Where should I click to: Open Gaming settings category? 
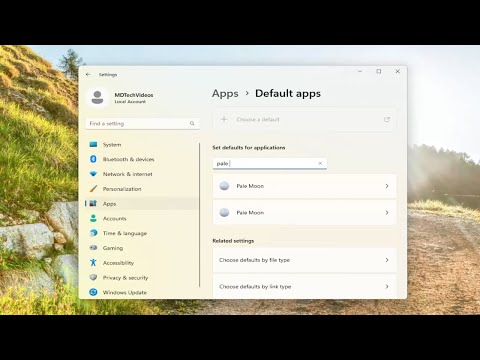tap(142, 248)
